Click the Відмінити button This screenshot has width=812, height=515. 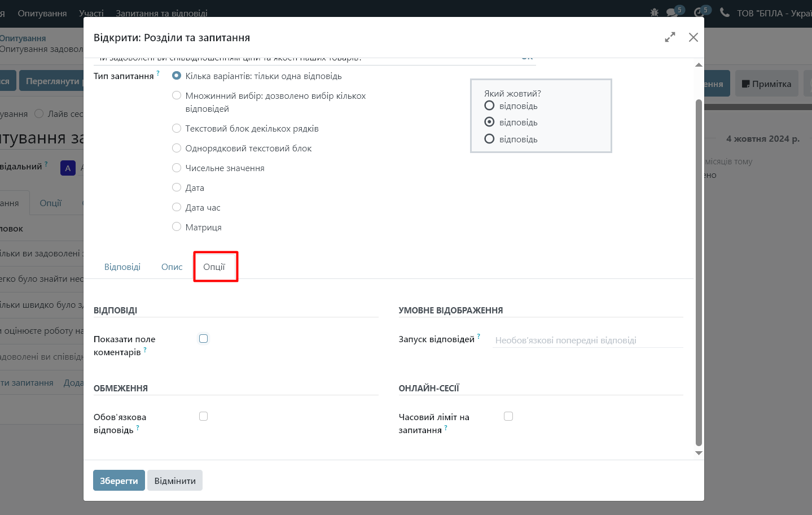pos(175,481)
